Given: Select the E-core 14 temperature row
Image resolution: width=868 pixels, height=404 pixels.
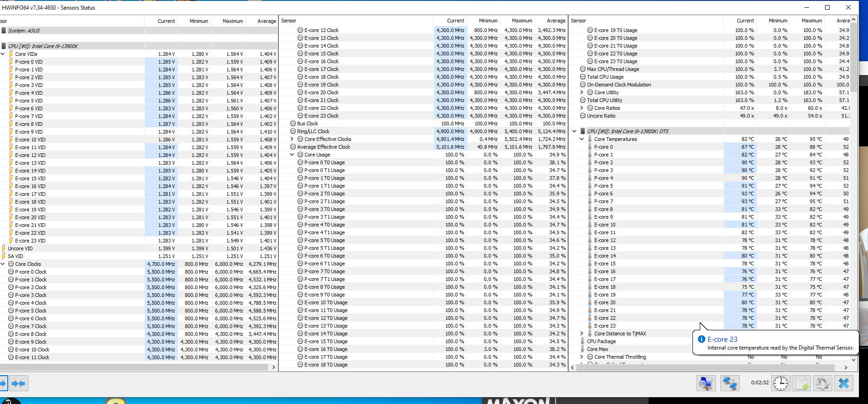Looking at the screenshot, I should [709, 256].
